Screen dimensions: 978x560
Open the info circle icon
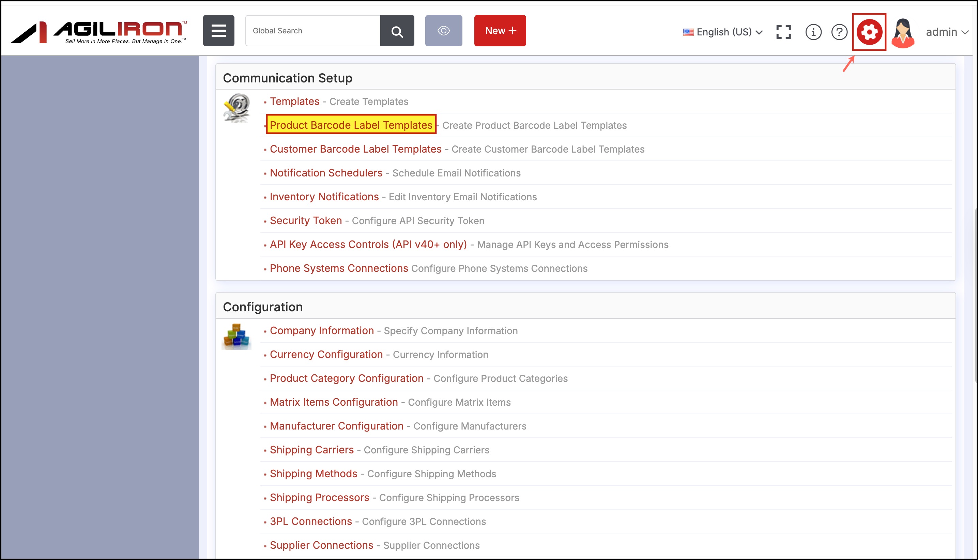pyautogui.click(x=813, y=32)
